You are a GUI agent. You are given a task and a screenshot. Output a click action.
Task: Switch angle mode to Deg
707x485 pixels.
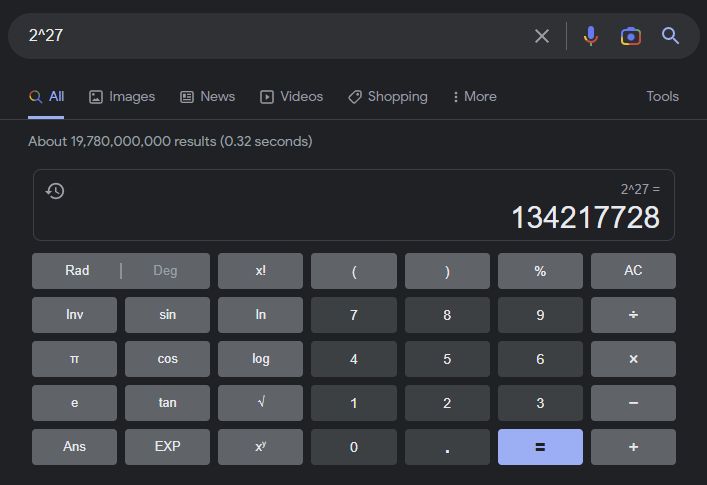165,271
